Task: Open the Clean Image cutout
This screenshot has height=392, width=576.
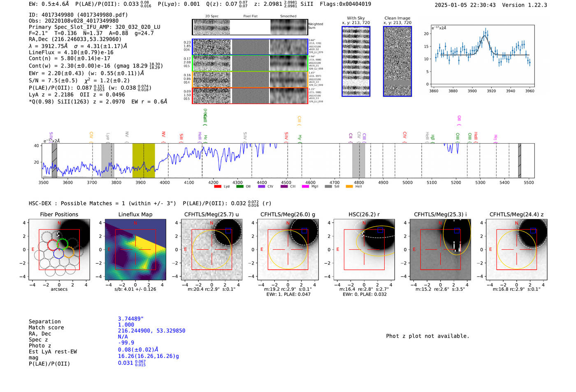Action: click(x=397, y=61)
